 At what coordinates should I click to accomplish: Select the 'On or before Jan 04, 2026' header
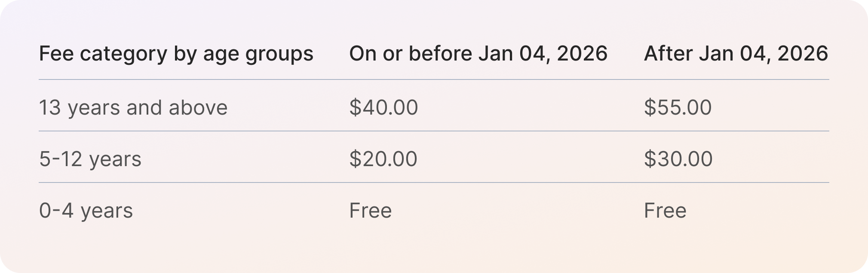[x=478, y=54]
